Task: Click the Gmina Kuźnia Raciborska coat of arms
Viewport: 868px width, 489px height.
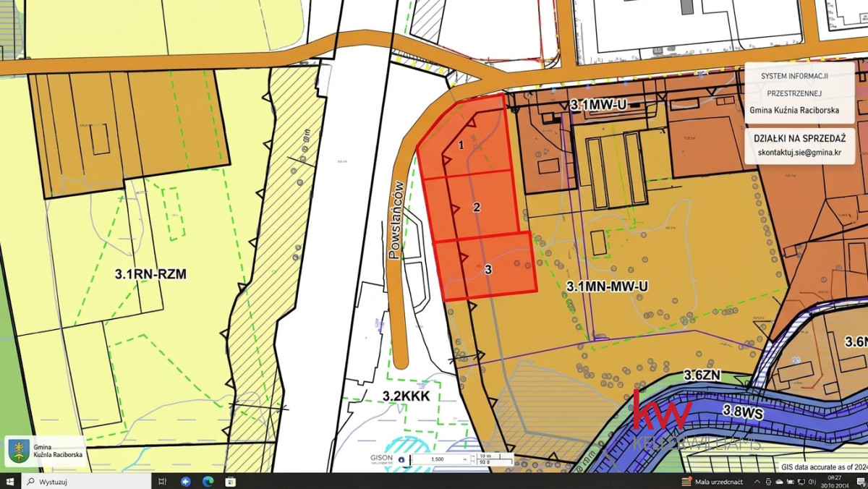Action: [19, 452]
